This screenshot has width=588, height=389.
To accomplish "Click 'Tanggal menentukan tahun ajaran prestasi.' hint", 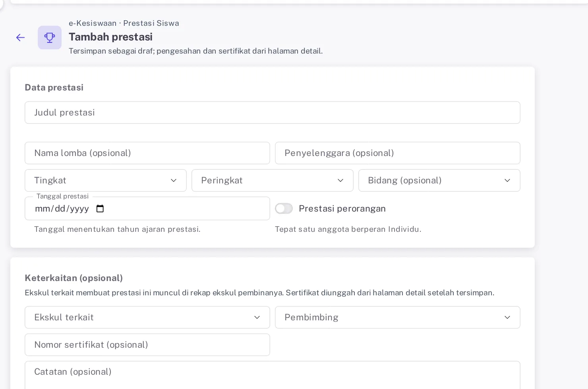I will click(117, 229).
